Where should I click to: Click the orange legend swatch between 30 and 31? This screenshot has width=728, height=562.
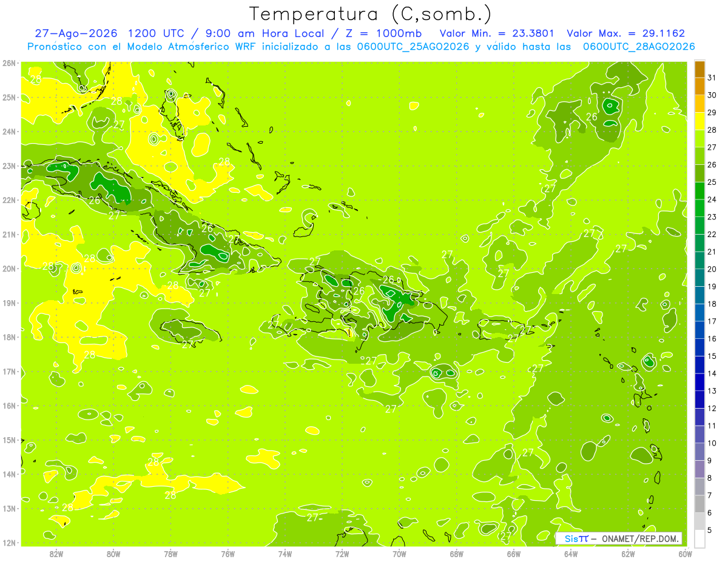coord(699,87)
